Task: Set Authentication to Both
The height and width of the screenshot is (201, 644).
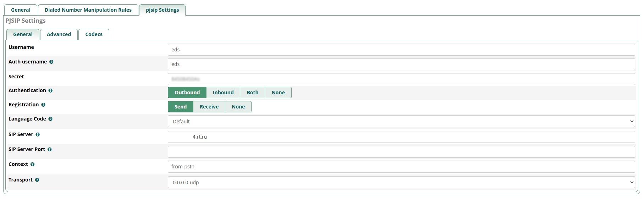Action: (252, 93)
